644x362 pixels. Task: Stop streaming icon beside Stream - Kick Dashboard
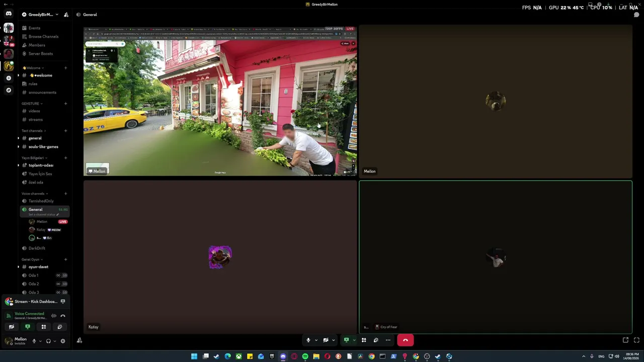[x=63, y=302]
